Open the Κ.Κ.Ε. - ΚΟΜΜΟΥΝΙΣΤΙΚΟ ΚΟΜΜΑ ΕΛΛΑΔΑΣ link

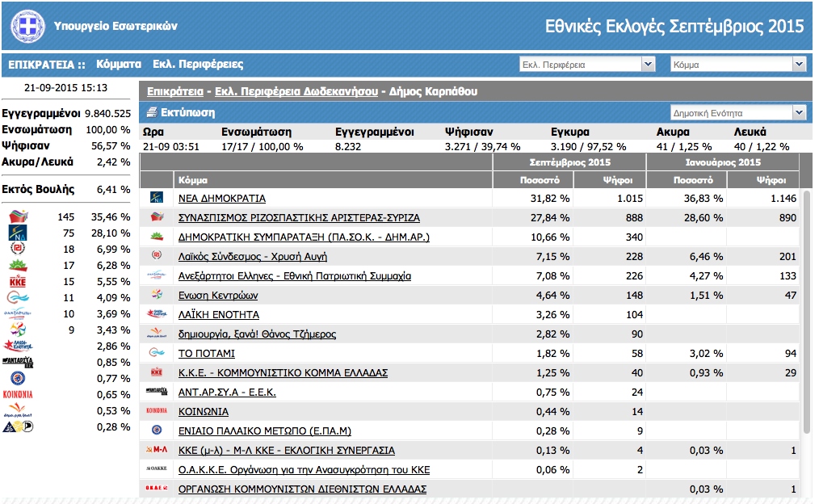pyautogui.click(x=283, y=373)
